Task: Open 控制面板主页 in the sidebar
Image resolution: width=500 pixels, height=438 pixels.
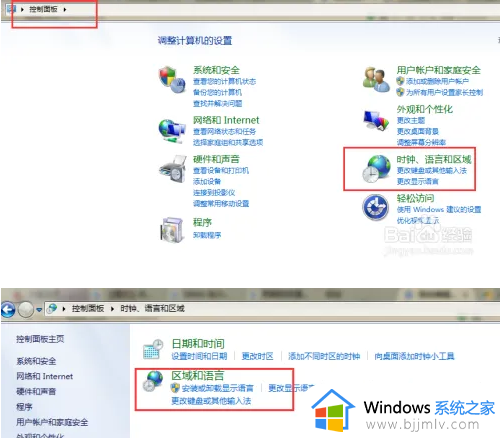Action: (x=40, y=339)
